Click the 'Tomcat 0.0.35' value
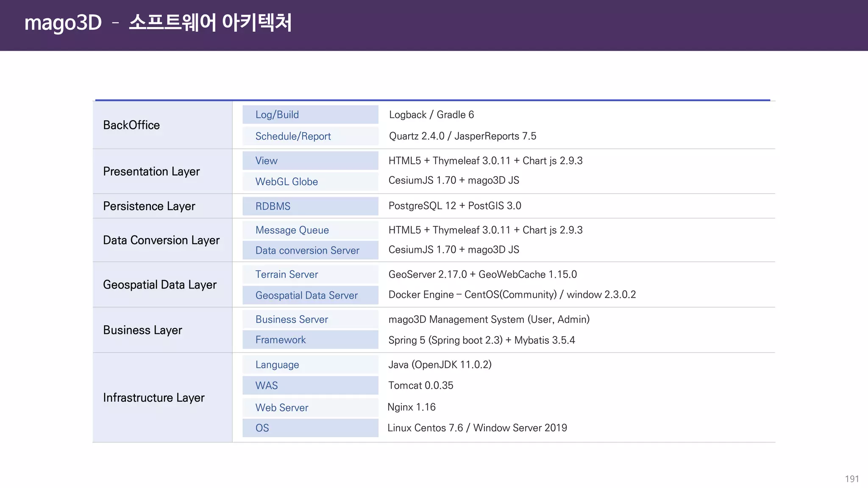Screen dimensions: 868x488 tap(421, 385)
